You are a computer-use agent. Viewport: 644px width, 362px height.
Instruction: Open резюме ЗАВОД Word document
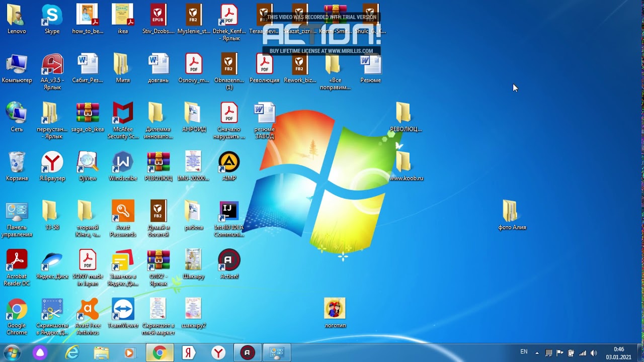[264, 121]
